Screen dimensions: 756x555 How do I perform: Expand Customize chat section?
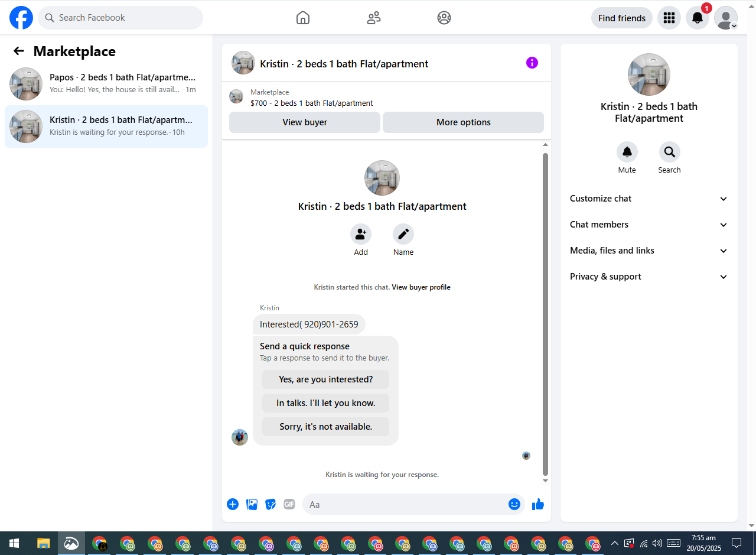pyautogui.click(x=649, y=199)
